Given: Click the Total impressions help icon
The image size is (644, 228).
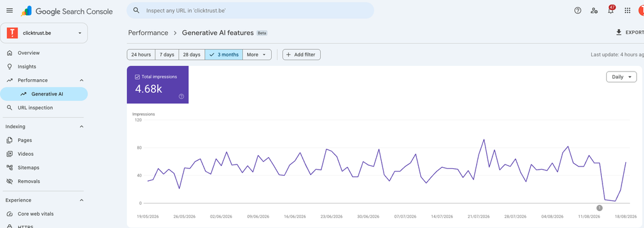Looking at the screenshot, I should [181, 96].
